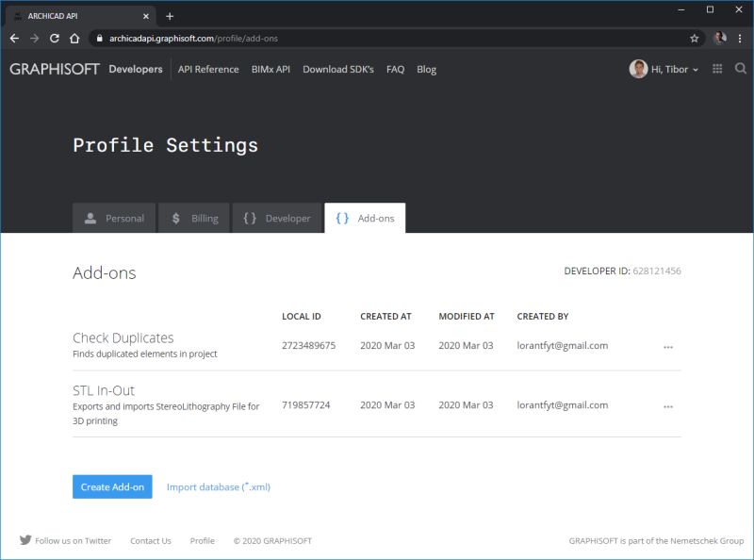
Task: View site info via the padlock icon
Action: click(100, 39)
